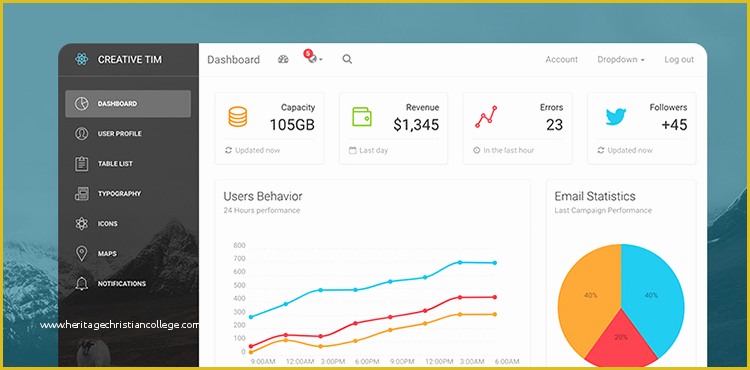750x370 pixels.
Task: Click the red 5 notification badge
Action: click(x=308, y=53)
